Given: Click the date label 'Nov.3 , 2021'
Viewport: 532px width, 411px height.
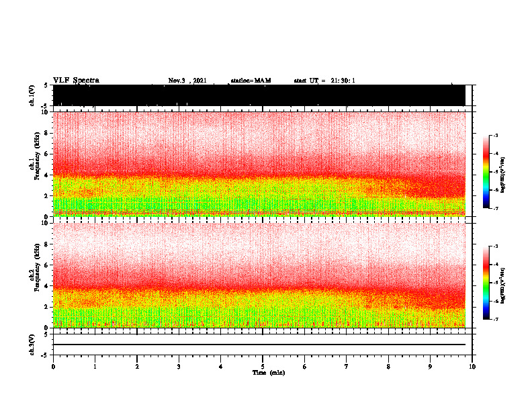Looking at the screenshot, I should [187, 81].
